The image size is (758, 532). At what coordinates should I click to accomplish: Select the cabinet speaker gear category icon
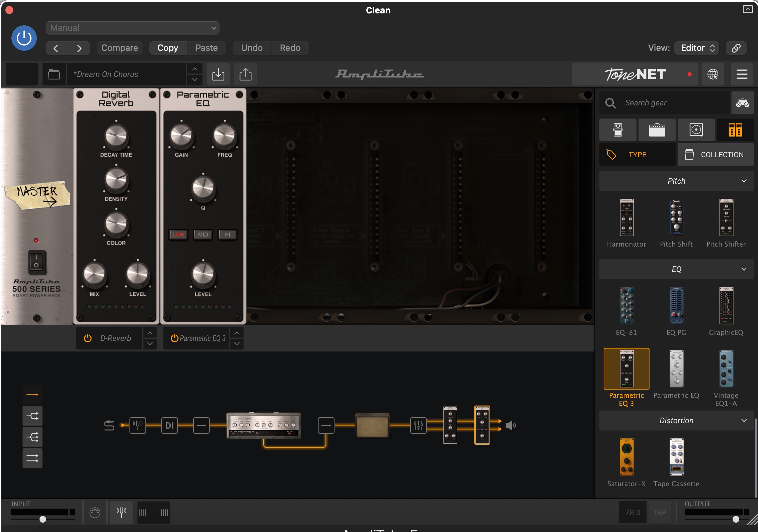pyautogui.click(x=696, y=130)
